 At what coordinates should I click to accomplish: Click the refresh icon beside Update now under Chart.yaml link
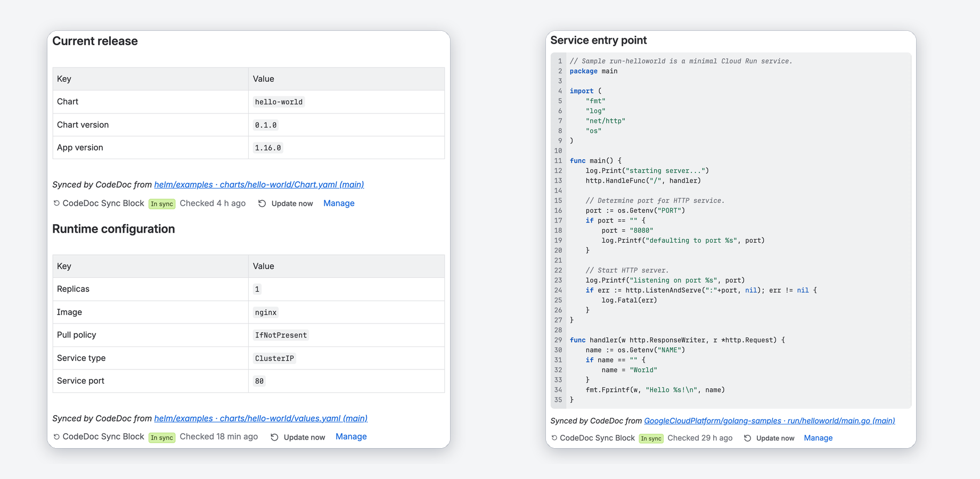coord(262,203)
